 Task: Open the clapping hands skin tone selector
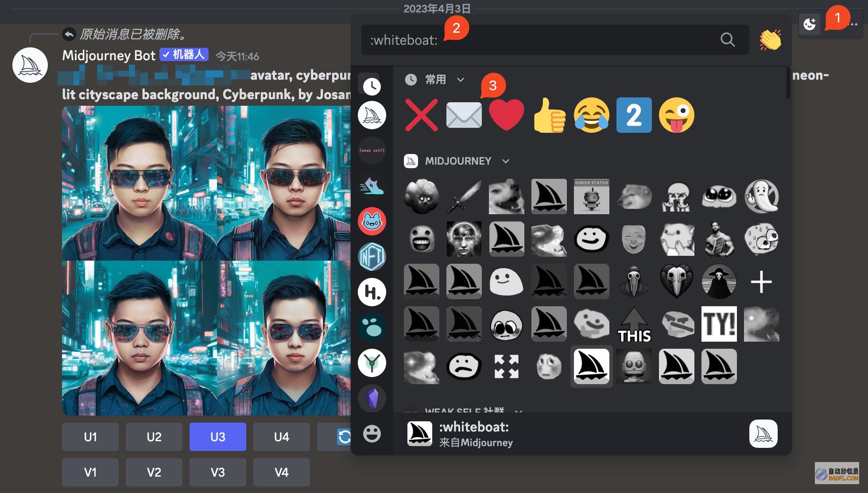771,40
